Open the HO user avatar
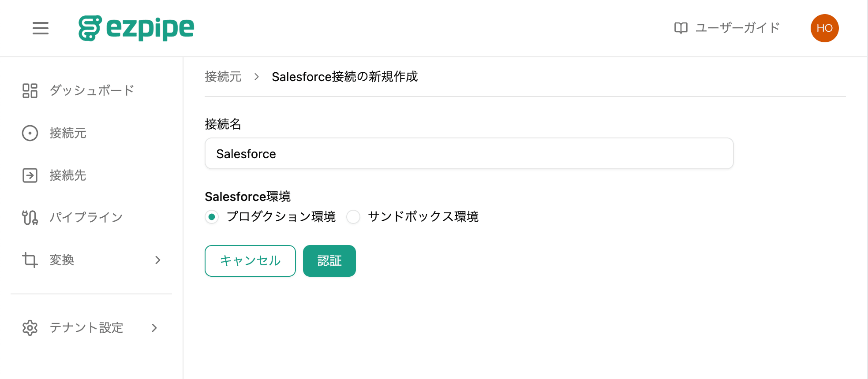This screenshot has width=868, height=379. (824, 28)
